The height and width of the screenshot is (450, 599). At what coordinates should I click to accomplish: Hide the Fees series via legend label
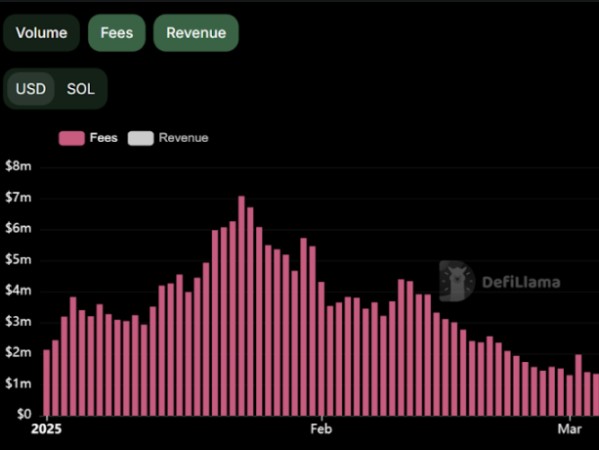tap(104, 138)
